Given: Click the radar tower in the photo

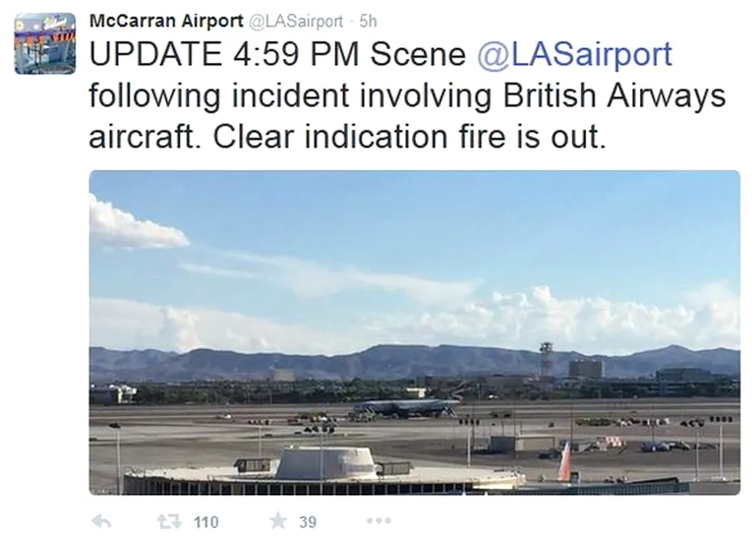Looking at the screenshot, I should [x=546, y=361].
